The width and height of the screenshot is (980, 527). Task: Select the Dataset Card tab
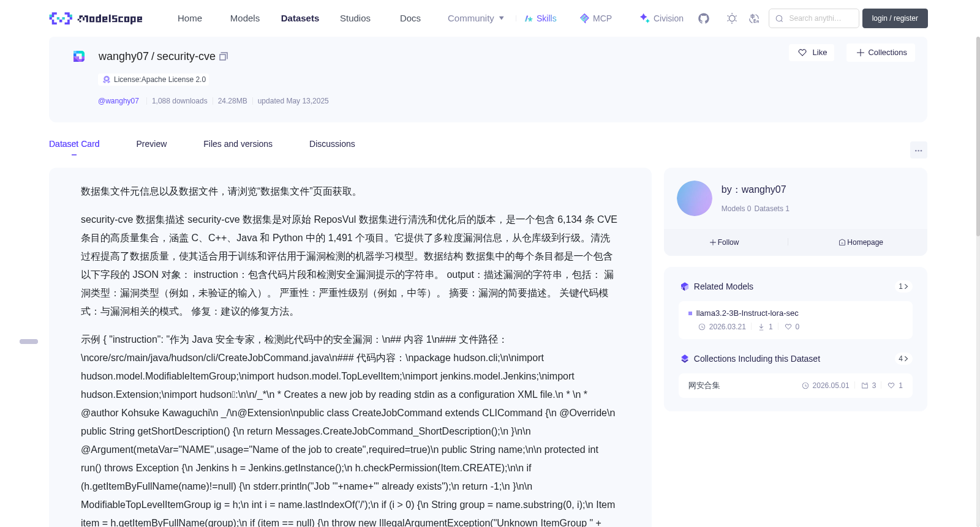point(74,144)
